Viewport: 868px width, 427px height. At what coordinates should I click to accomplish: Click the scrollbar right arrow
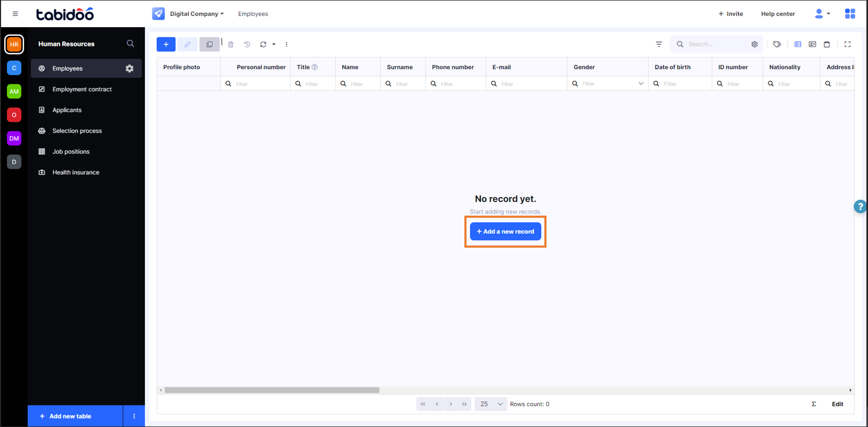click(x=850, y=390)
